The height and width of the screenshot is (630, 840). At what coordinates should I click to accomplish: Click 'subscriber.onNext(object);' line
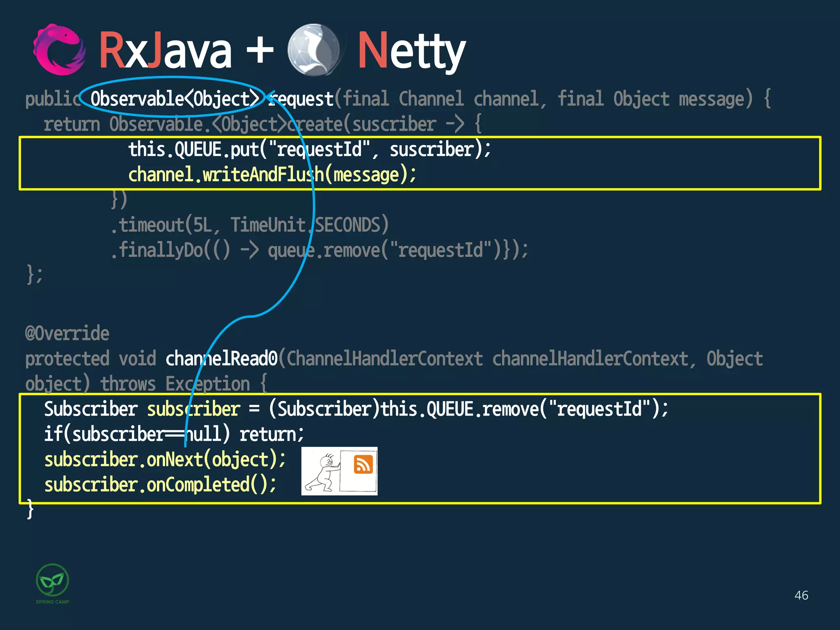click(165, 460)
